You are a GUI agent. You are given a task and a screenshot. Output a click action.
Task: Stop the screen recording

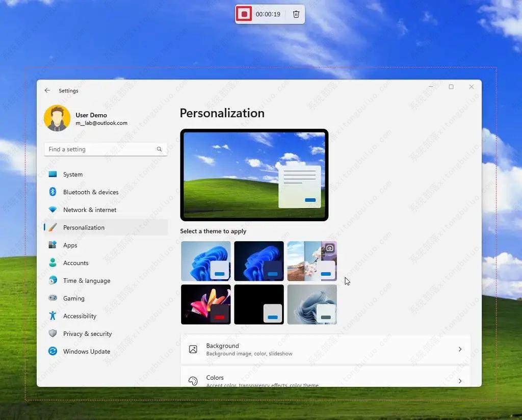click(244, 14)
